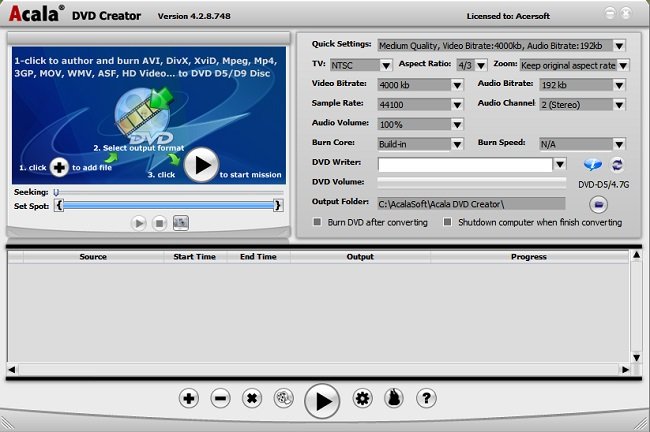The height and width of the screenshot is (432, 650).
Task: Click the End Time column header
Action: [258, 257]
